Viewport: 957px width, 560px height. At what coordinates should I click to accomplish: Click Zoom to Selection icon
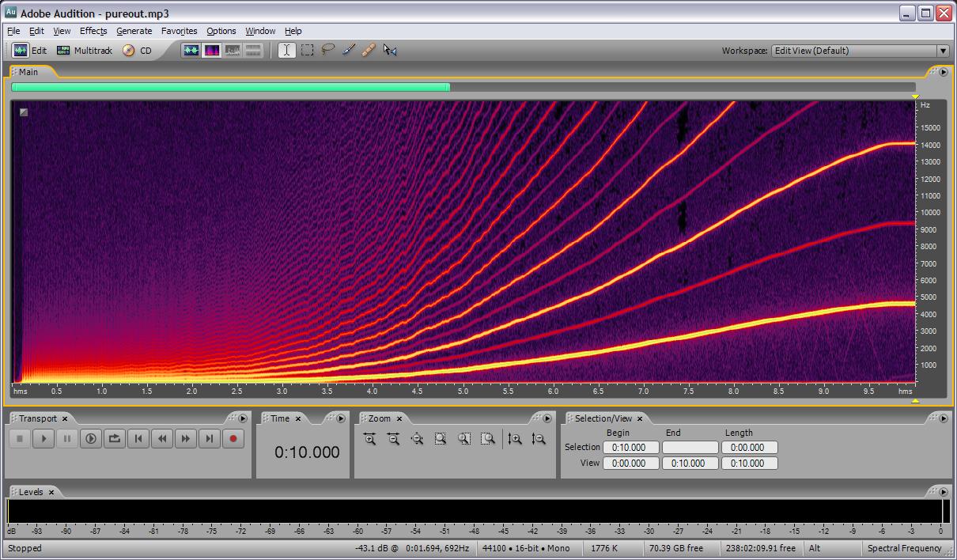441,439
